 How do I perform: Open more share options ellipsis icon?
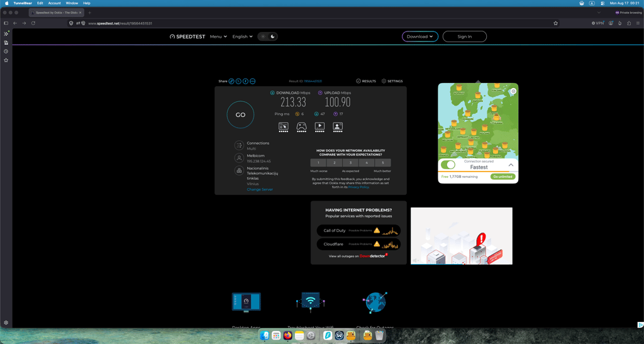(x=253, y=81)
